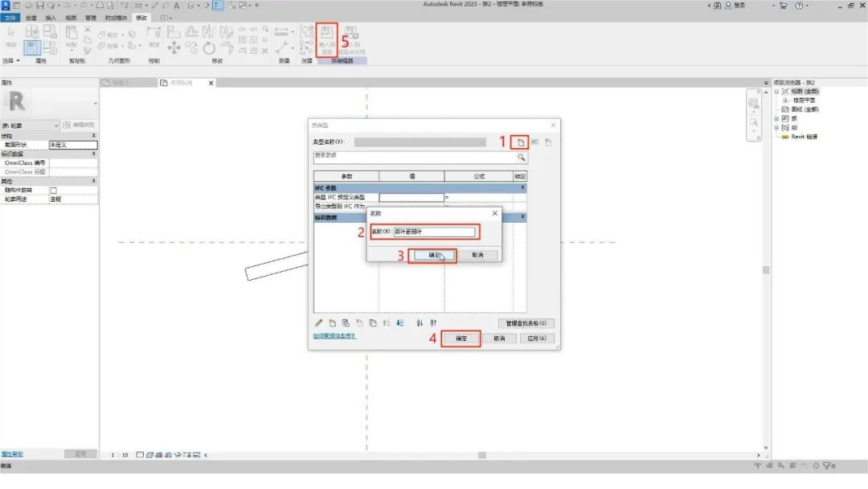Viewport: 868px width, 489px height.
Task: Open the 族: 轮廓 type selector dropdown
Action: [30, 125]
